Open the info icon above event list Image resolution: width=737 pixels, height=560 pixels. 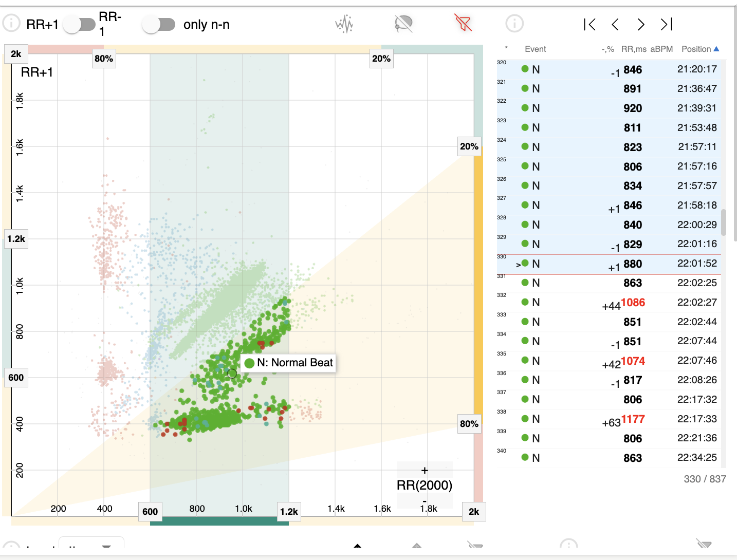point(514,23)
